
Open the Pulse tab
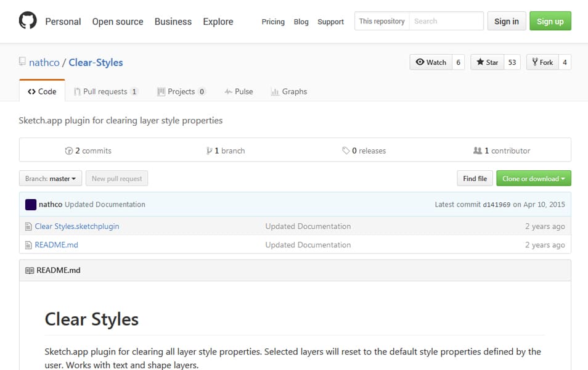coord(239,91)
